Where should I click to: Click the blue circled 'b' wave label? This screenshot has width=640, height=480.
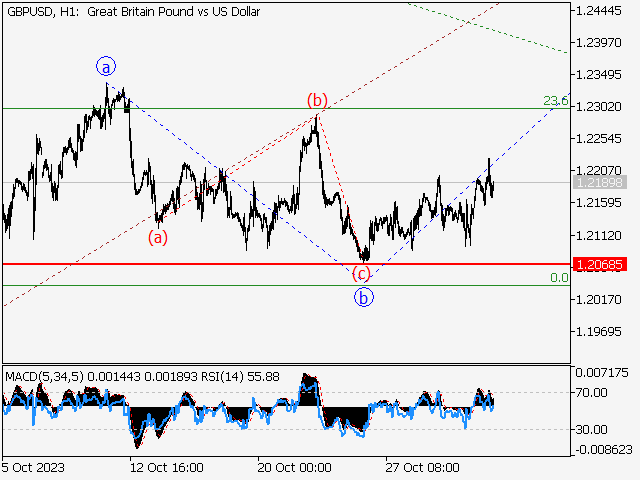pyautogui.click(x=364, y=297)
